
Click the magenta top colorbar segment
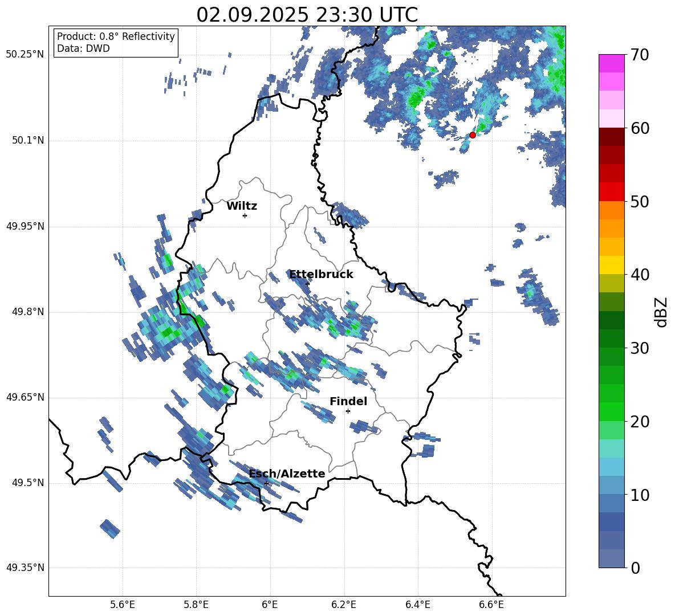click(612, 63)
